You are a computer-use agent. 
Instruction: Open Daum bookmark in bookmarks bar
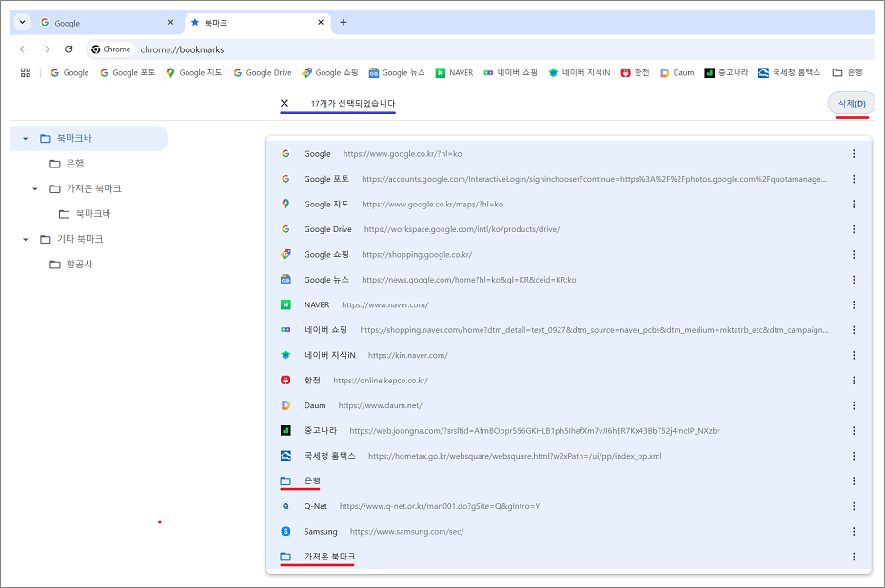677,73
